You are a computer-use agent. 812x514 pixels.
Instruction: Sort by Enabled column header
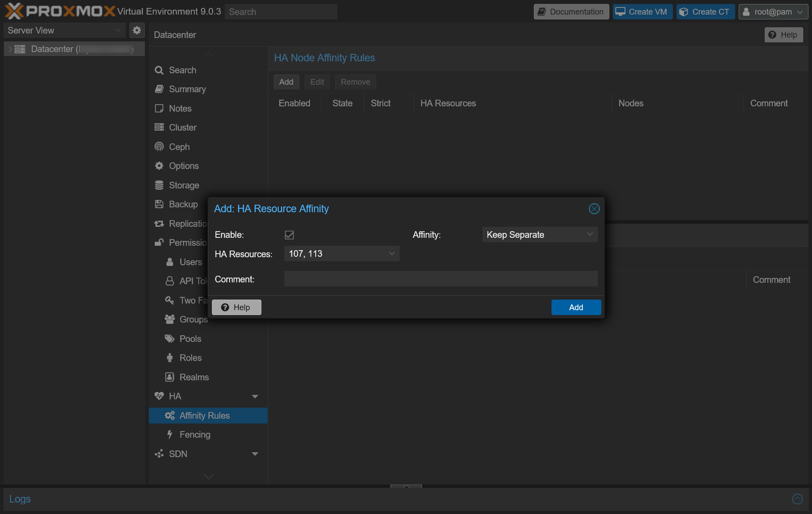[x=295, y=103]
